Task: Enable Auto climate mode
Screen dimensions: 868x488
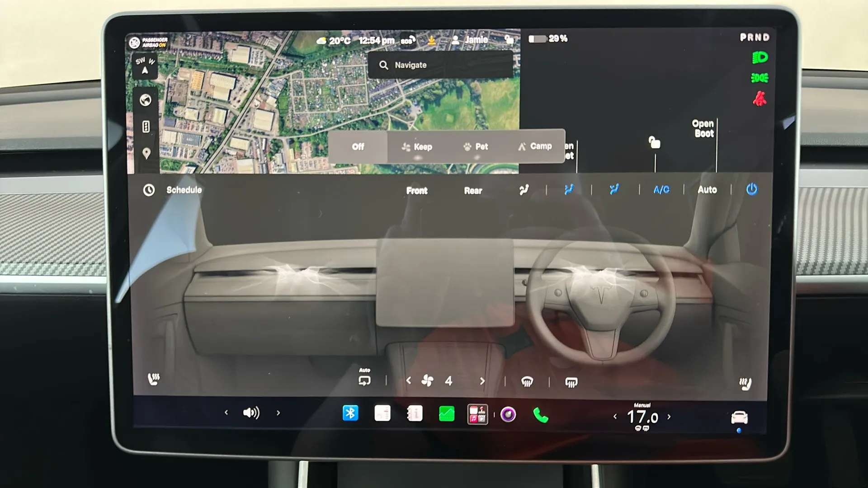Action: click(x=707, y=190)
